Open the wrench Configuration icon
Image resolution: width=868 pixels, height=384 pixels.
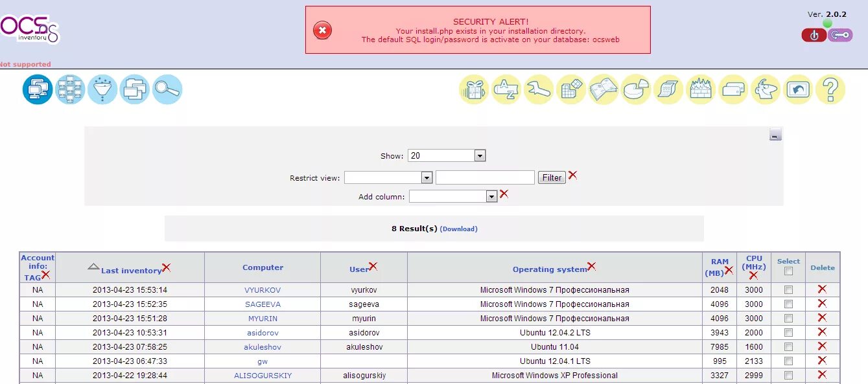coord(539,89)
